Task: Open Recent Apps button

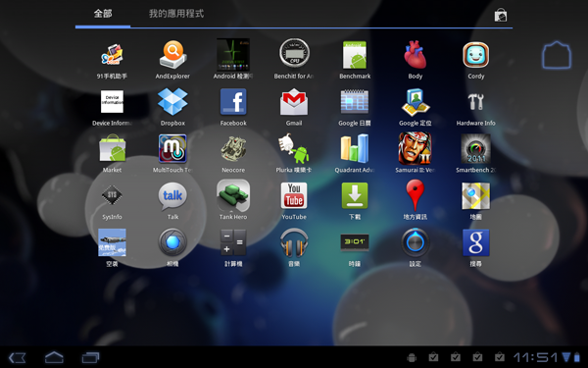Action: point(91,357)
